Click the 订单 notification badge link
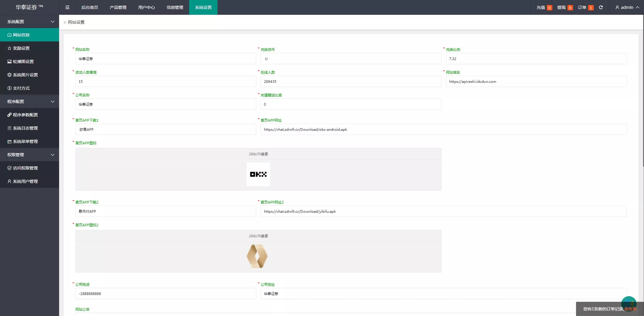 (585, 7)
